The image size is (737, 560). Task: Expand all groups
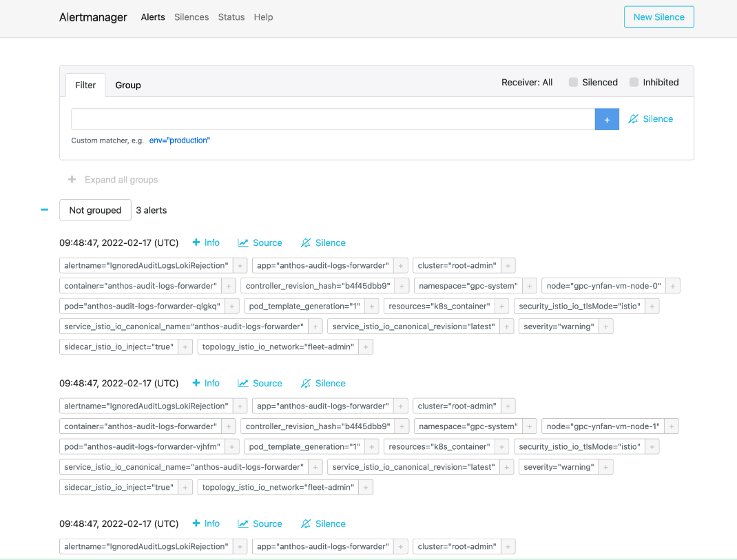click(x=113, y=180)
